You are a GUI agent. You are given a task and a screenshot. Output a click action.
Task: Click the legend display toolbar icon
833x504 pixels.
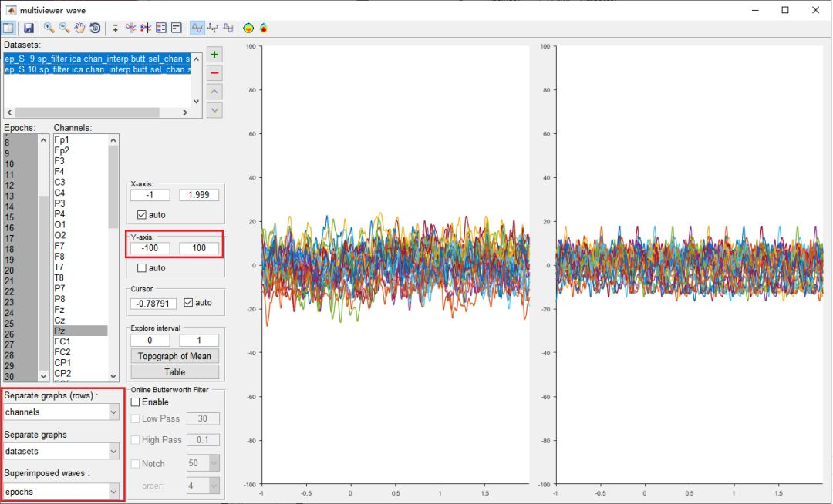coord(161,28)
